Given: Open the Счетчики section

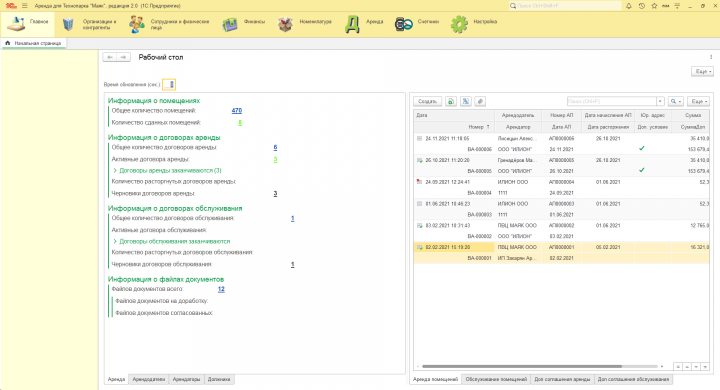Looking at the screenshot, I should point(417,24).
